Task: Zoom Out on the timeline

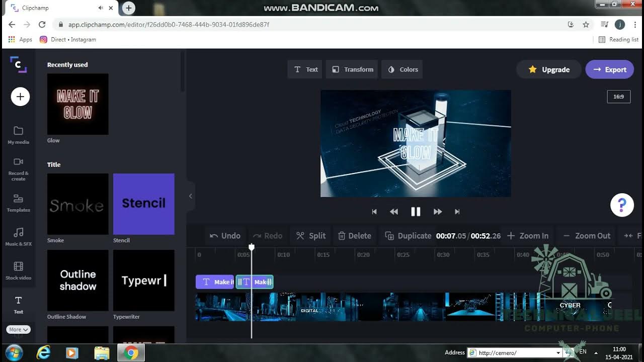Action: click(x=587, y=236)
